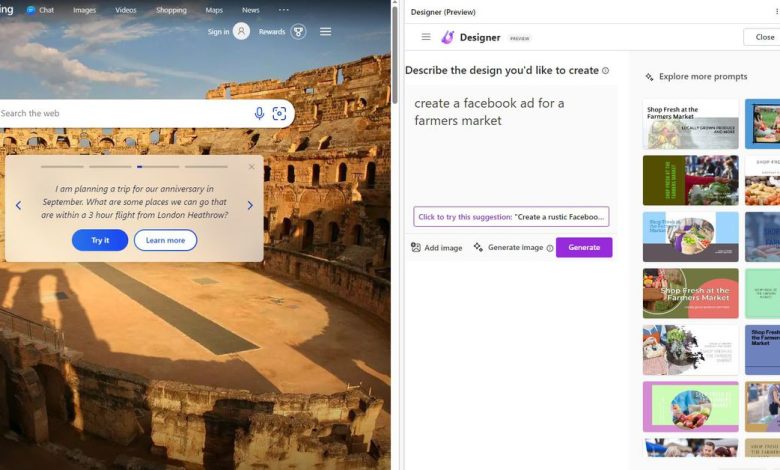Viewport: 780px width, 470px height.
Task: Click Explore more prompts sparkle icon
Action: coord(650,77)
